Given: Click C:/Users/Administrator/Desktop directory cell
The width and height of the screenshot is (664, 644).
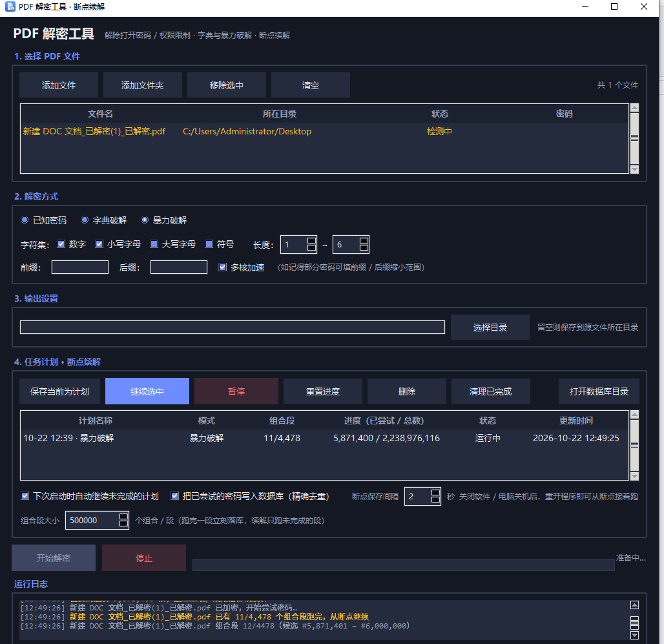Looking at the screenshot, I should 247,131.
